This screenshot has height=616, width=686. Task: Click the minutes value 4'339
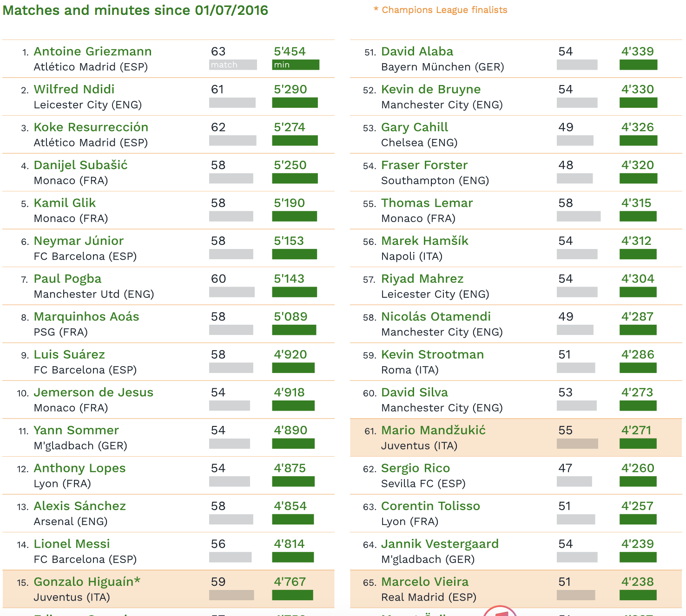point(637,52)
